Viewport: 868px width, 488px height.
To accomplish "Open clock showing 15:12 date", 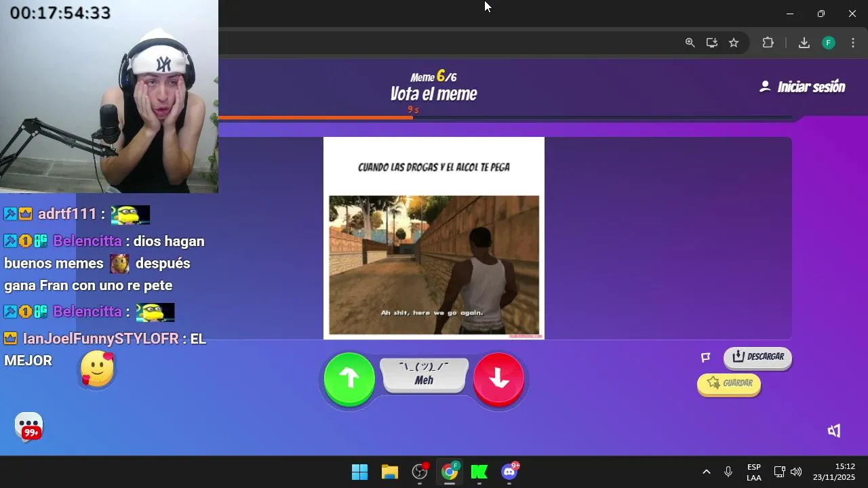I will tap(834, 472).
